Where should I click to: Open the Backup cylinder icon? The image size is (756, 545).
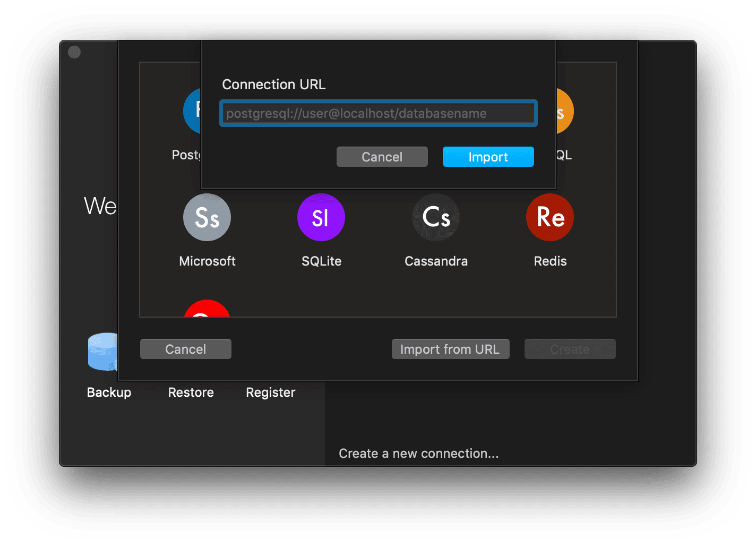click(x=103, y=352)
